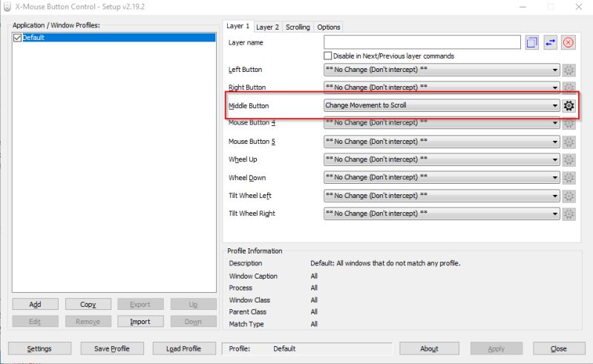Click the gear icon for Mouse Button 5
The height and width of the screenshot is (364, 593).
tap(569, 142)
